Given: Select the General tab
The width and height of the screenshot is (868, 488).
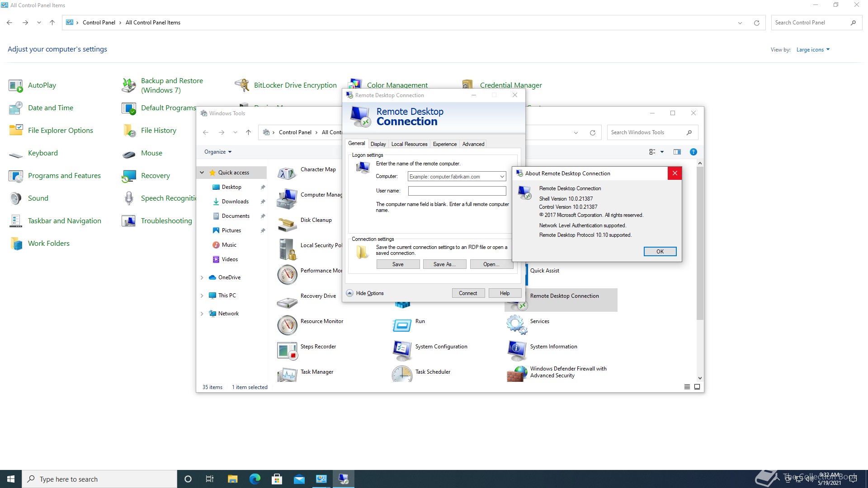Looking at the screenshot, I should pyautogui.click(x=356, y=143).
